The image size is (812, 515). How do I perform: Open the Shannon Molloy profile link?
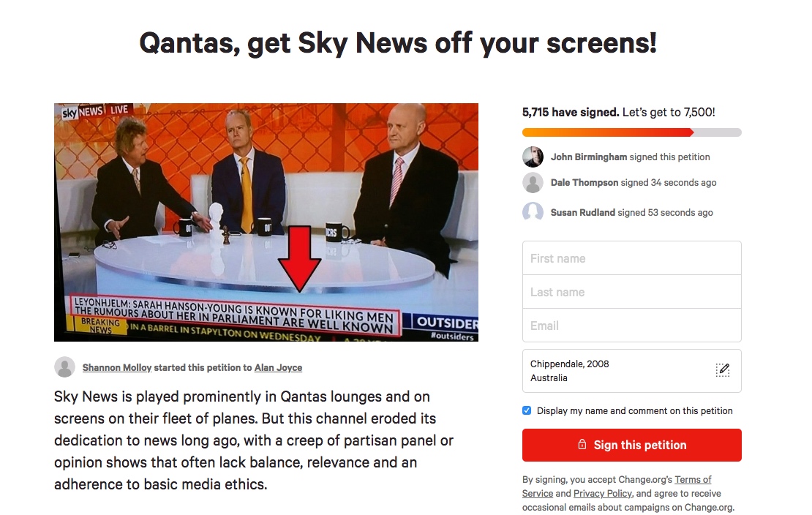pos(117,367)
